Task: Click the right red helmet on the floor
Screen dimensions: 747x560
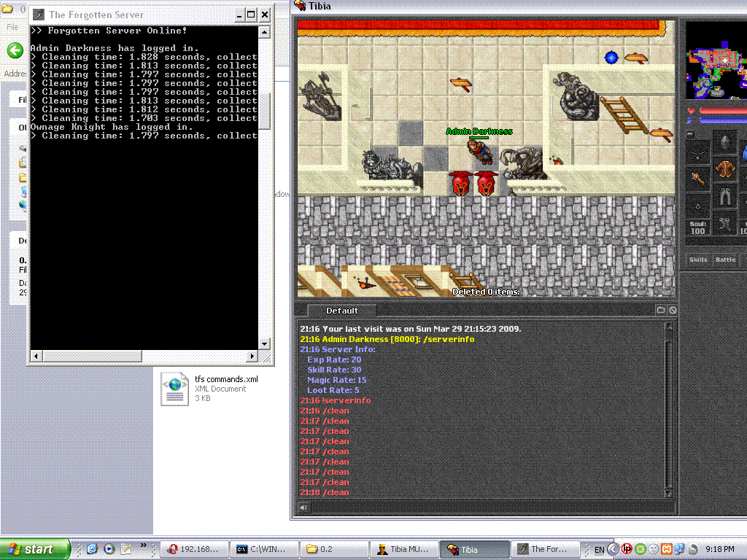Action: 485,183
